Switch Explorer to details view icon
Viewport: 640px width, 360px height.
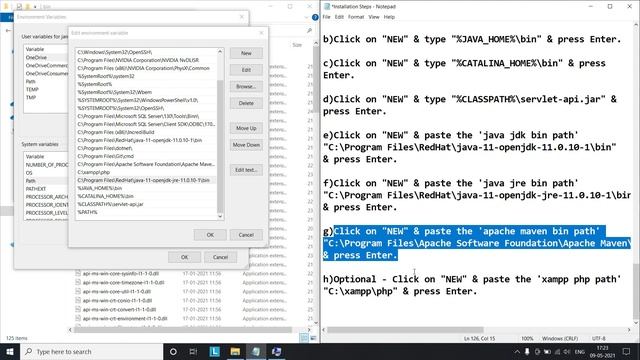point(304,338)
